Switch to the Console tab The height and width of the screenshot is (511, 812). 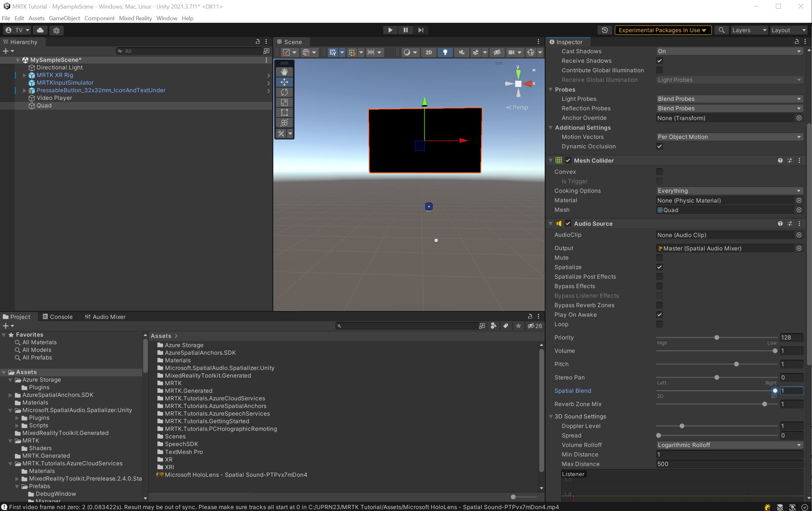click(x=58, y=317)
